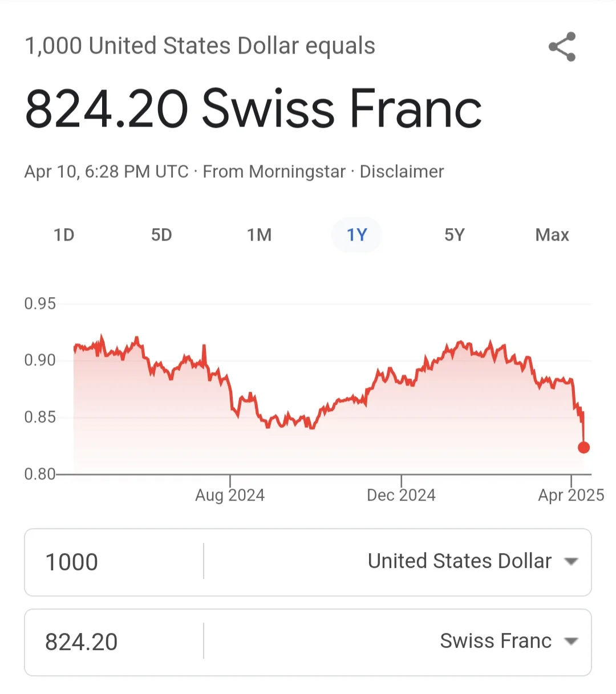
Task: Open the Disclaimer link
Action: (402, 172)
